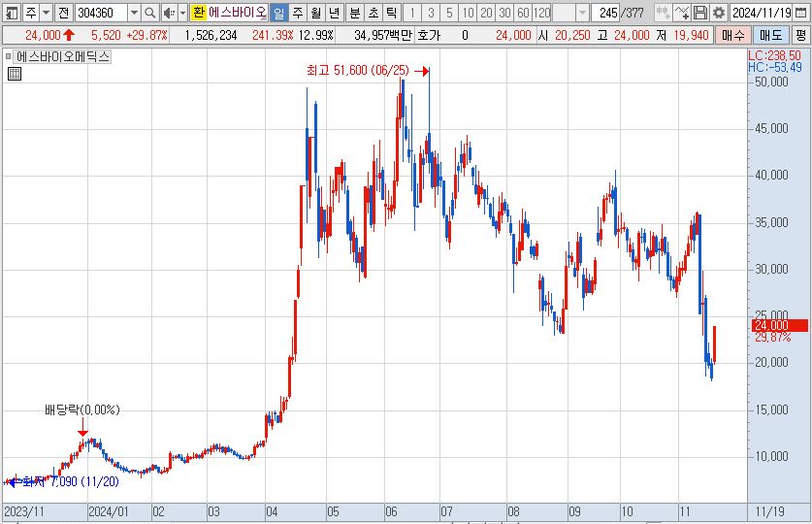This screenshot has height=524, width=812.
Task: Click the speaker sound icon
Action: [169, 13]
